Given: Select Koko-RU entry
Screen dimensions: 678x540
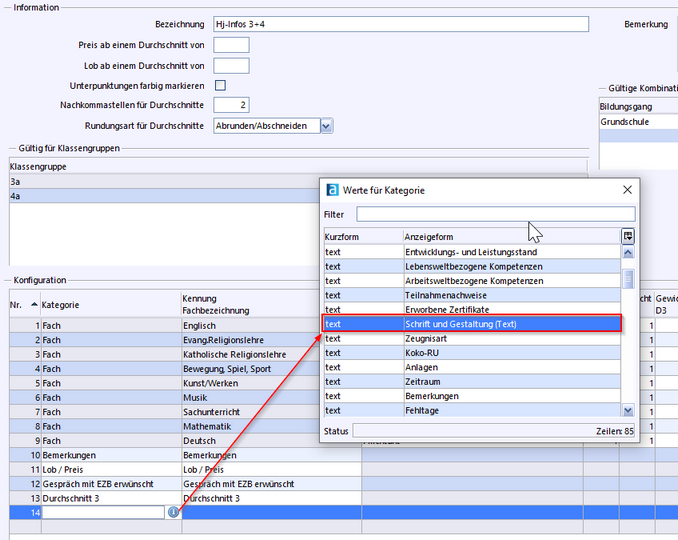Looking at the screenshot, I should coord(472,353).
